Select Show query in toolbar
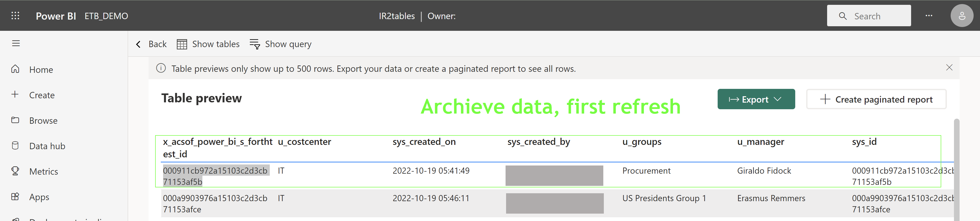 click(x=280, y=44)
